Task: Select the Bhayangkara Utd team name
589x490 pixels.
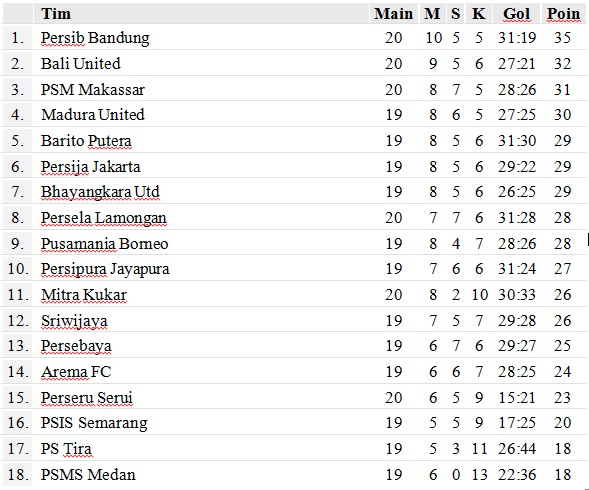Action: pos(100,192)
